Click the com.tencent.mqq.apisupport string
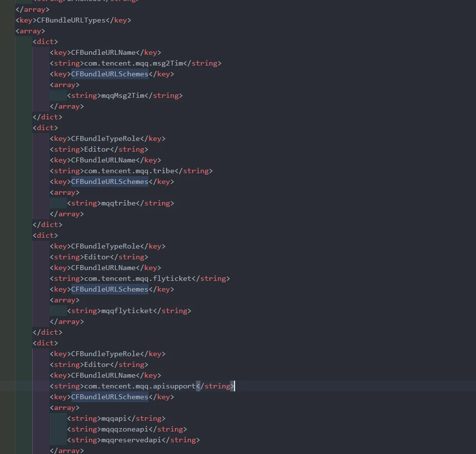This screenshot has height=454, width=476. point(140,386)
